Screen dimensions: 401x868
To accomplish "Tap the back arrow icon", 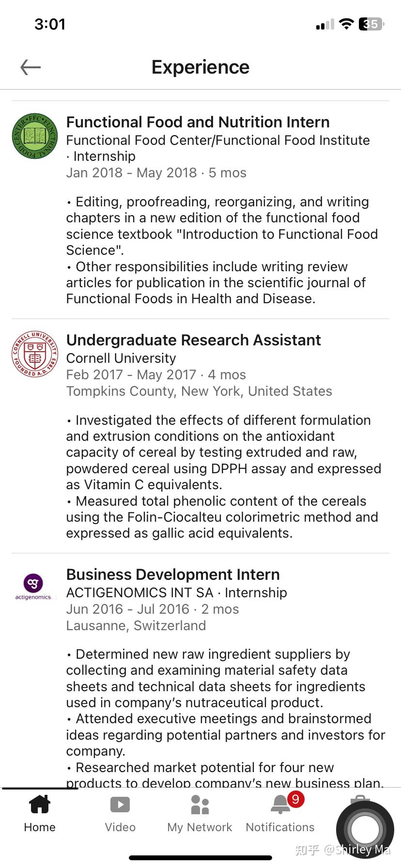I will coord(31,67).
